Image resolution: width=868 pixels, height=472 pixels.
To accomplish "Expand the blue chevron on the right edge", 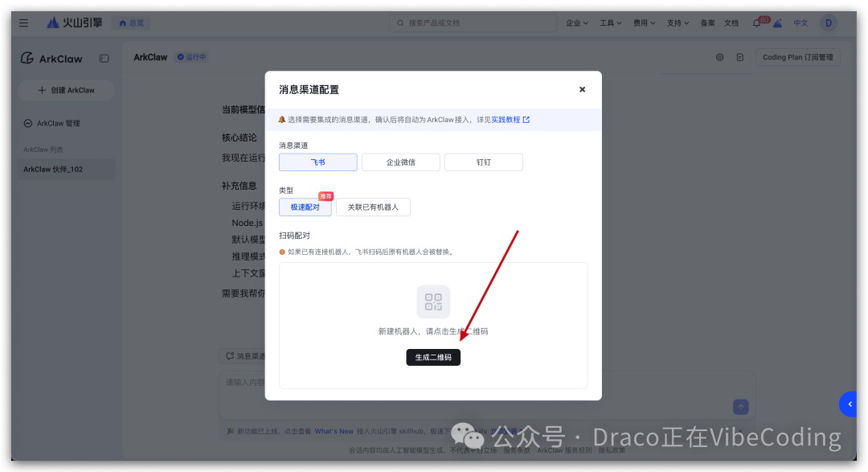I will pyautogui.click(x=848, y=404).
